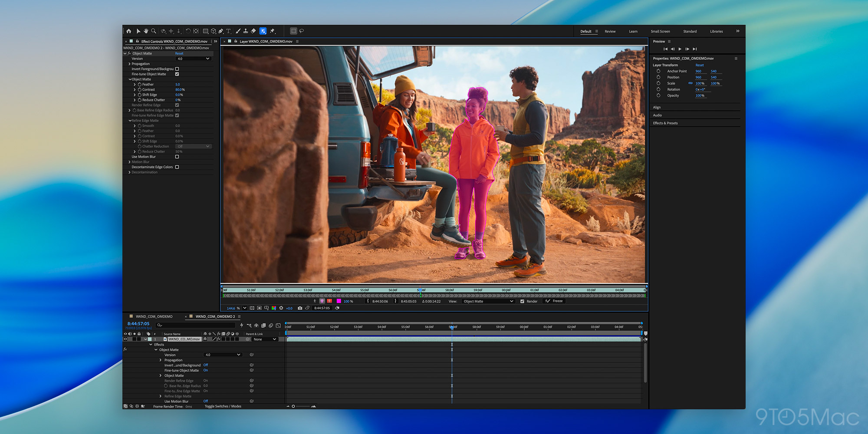The width and height of the screenshot is (868, 434).
Task: Click the timeline zoom slider handle
Action: [x=293, y=406]
